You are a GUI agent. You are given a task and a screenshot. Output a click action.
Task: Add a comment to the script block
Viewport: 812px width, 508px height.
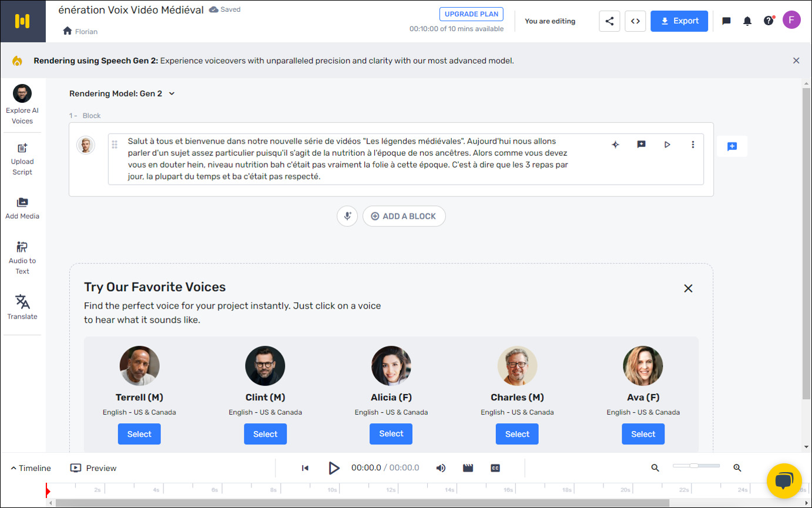[641, 144]
